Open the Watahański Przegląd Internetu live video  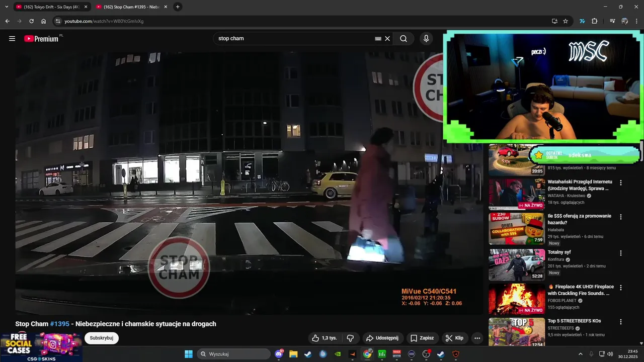coord(580,185)
